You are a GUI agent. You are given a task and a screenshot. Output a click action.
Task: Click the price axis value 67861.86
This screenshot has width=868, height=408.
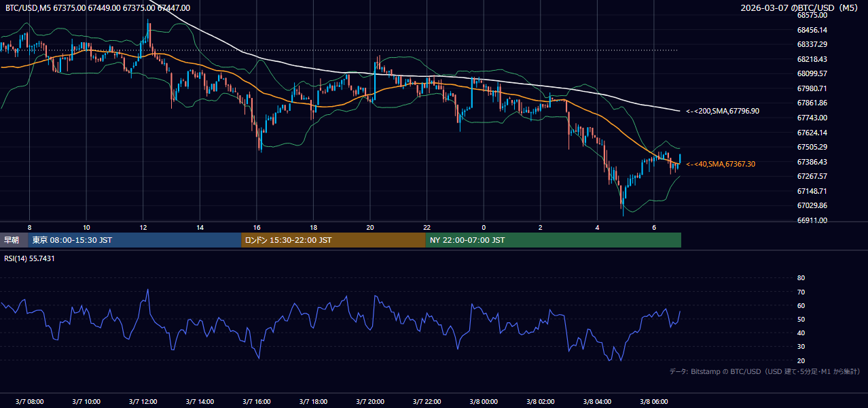pos(812,103)
